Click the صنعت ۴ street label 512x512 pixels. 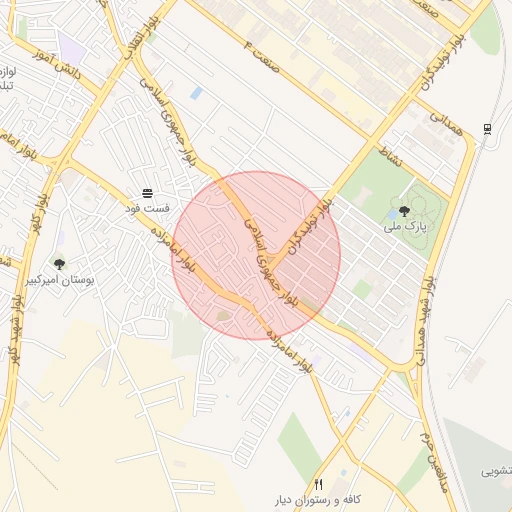(262, 56)
